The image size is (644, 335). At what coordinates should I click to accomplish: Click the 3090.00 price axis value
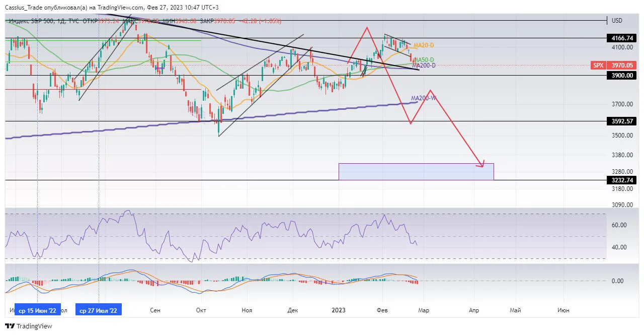tap(622, 205)
